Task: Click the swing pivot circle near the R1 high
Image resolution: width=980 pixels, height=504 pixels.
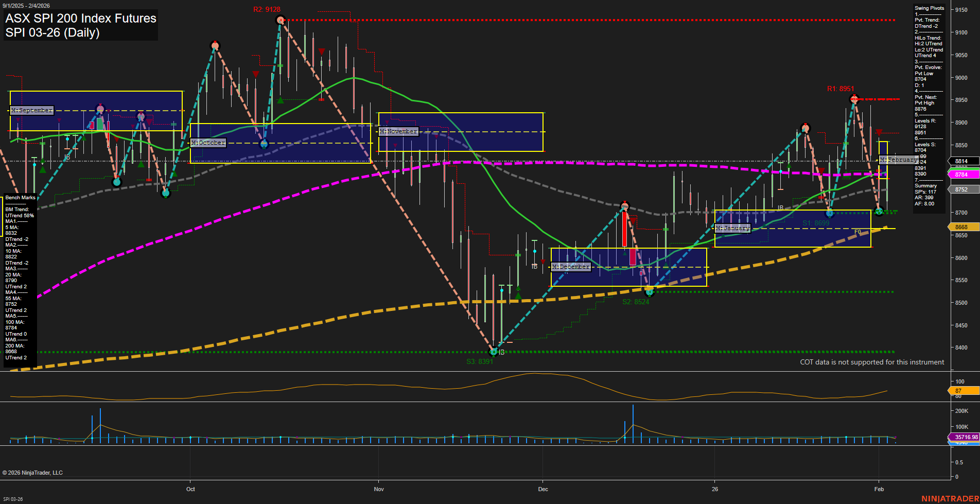Action: [x=854, y=98]
